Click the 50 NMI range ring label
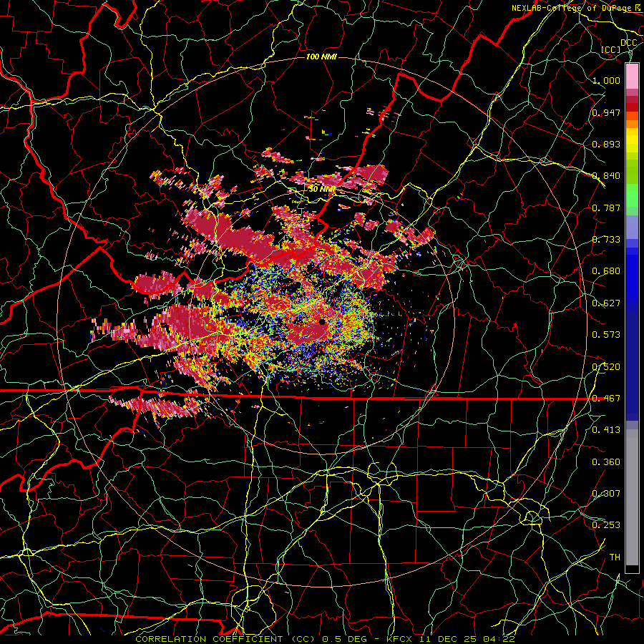This screenshot has width=644, height=644. point(322,189)
